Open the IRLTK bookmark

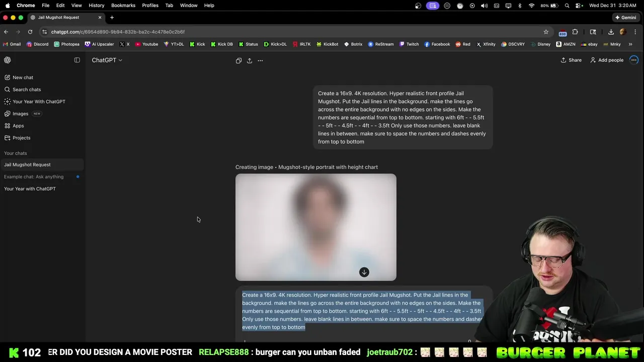302,44
